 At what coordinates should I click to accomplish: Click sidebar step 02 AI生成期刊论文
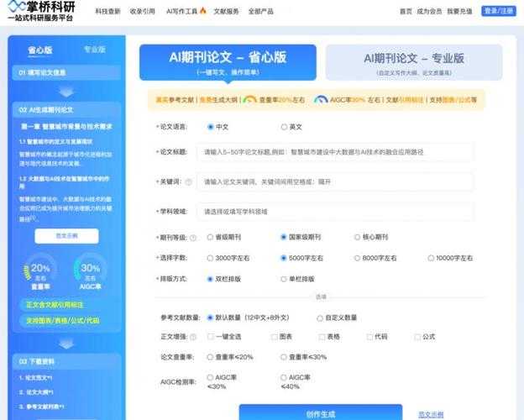[x=66, y=110]
